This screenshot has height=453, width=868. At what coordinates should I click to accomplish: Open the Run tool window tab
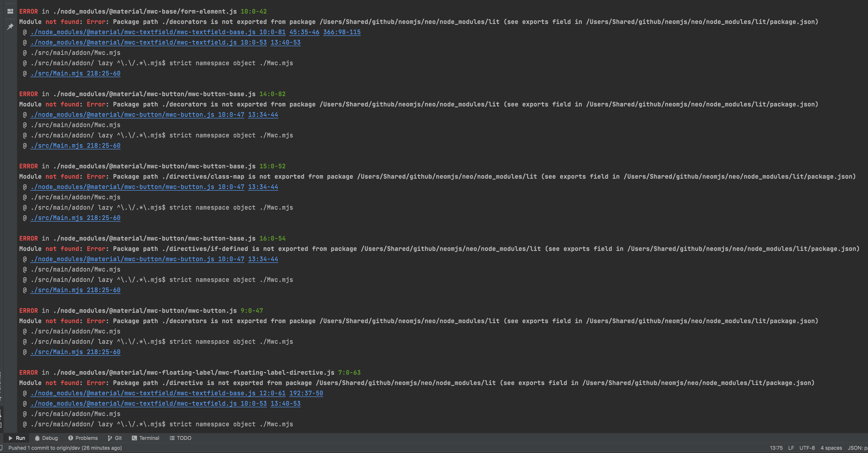17,438
